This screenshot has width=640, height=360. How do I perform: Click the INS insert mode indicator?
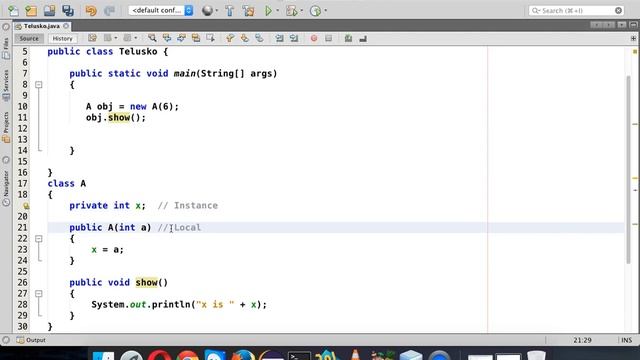tap(627, 340)
